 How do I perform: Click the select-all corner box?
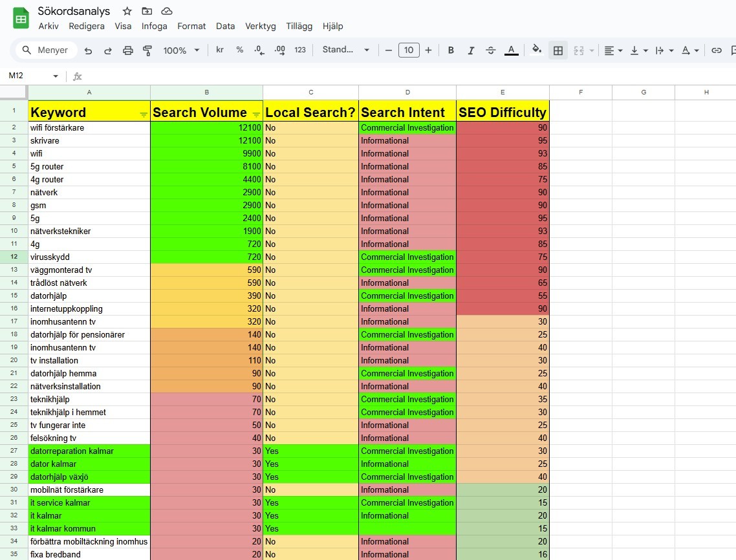pos(14,92)
